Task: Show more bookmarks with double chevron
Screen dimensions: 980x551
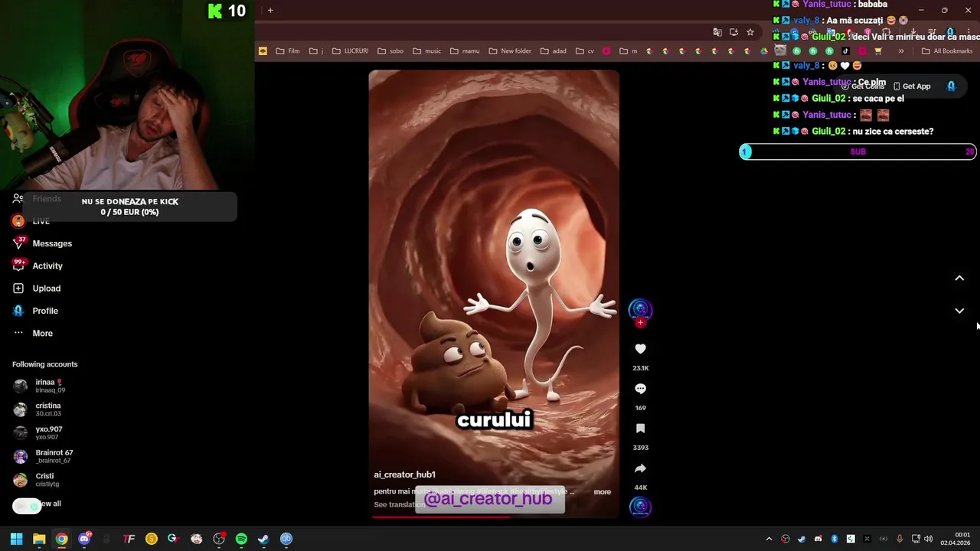Action: pos(900,51)
